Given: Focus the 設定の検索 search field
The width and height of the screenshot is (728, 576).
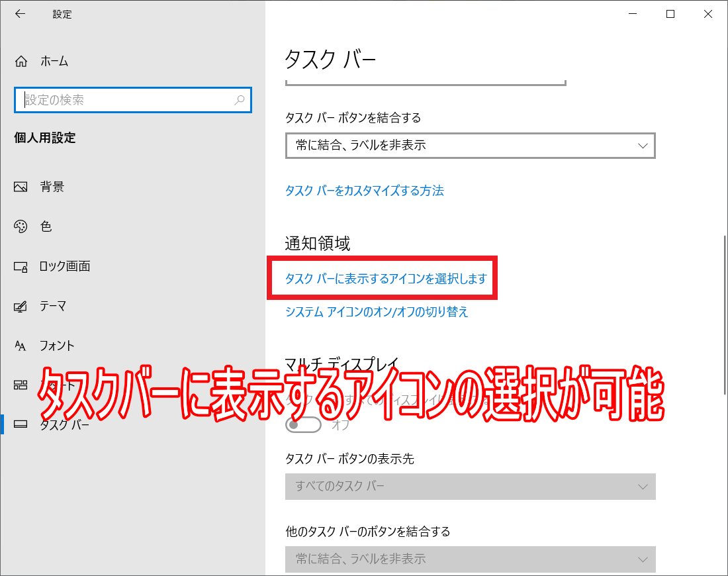Looking at the screenshot, I should [133, 100].
